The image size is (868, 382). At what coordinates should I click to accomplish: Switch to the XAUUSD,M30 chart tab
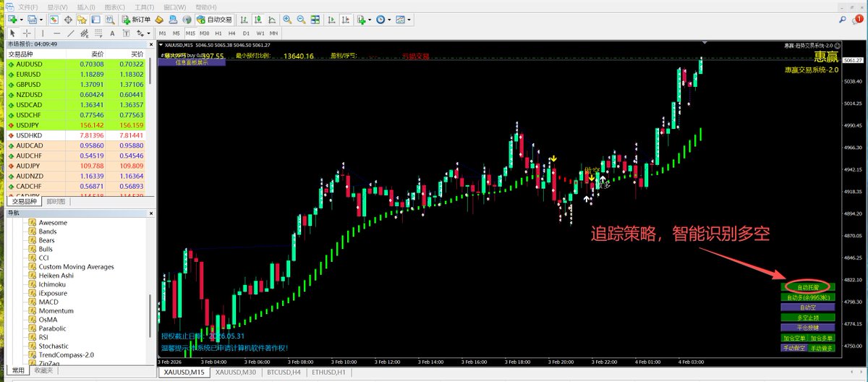point(236,372)
